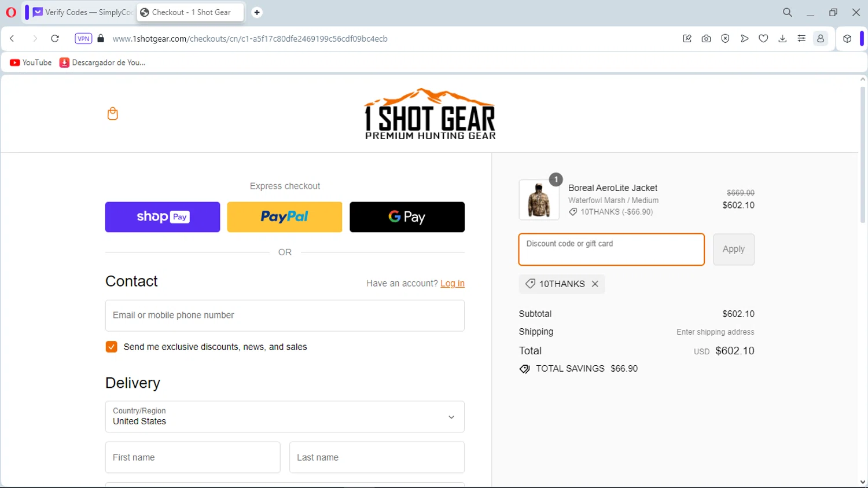Open the Descargador de You... bookmark
868x488 pixels.
point(102,63)
